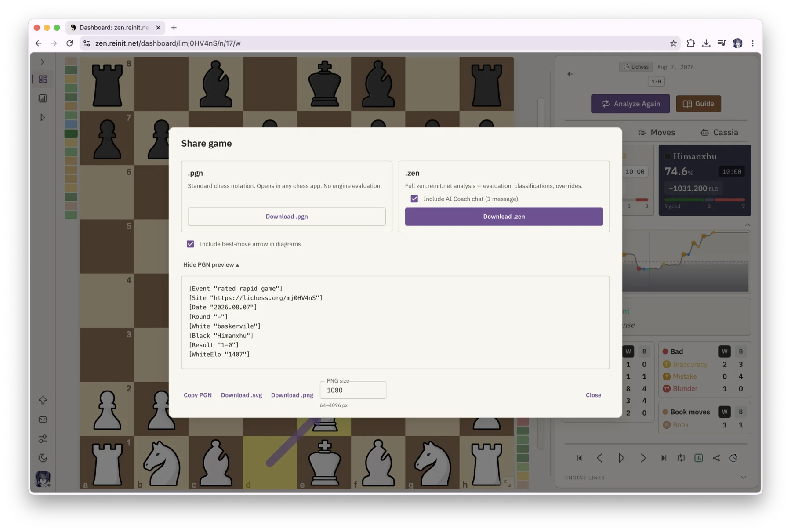Image resolution: width=791 pixels, height=532 pixels.
Task: Open the chart icon in playback bar
Action: (699, 458)
